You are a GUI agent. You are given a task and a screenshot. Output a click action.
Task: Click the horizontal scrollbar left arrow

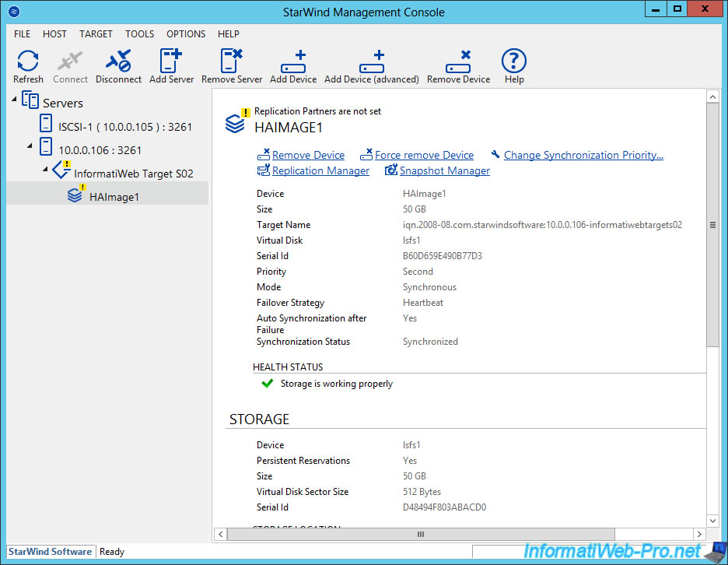click(221, 535)
